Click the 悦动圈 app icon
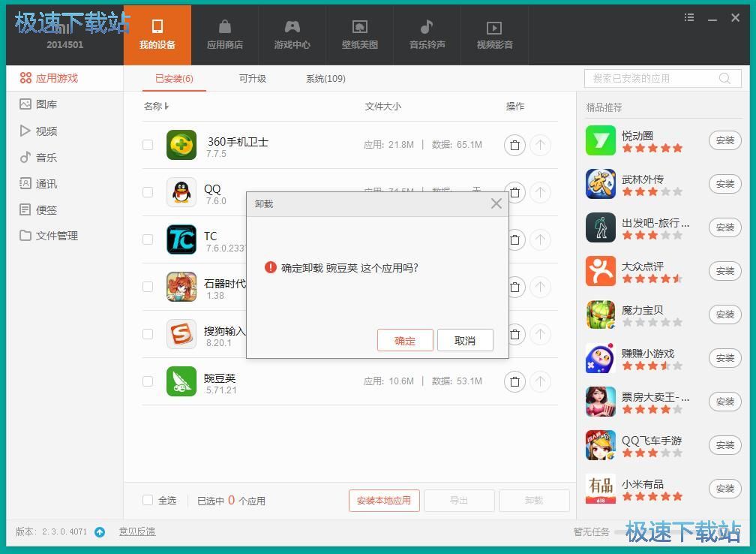Screen dimensions: 756x554 pos(601,140)
